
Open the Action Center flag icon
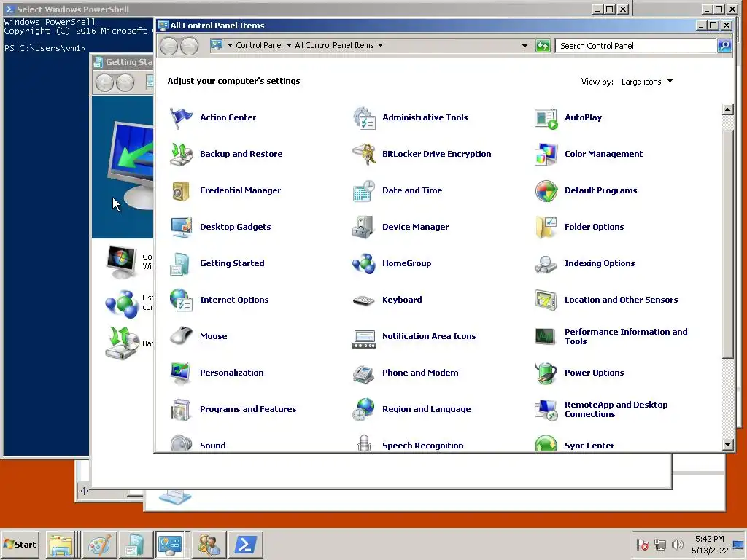pyautogui.click(x=181, y=117)
